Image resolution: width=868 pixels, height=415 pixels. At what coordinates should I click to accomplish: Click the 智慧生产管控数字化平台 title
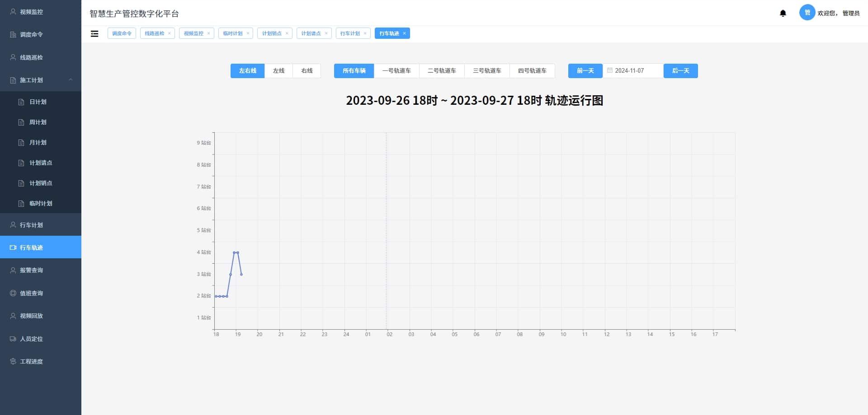134,14
